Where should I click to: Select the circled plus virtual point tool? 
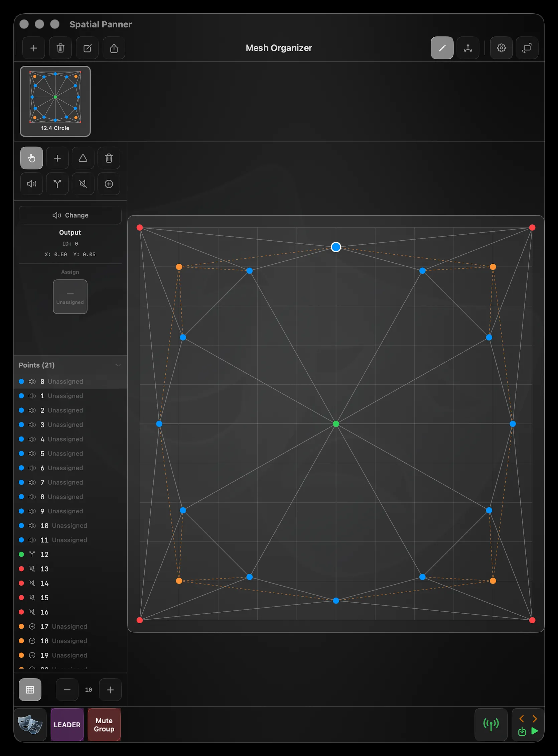click(109, 184)
